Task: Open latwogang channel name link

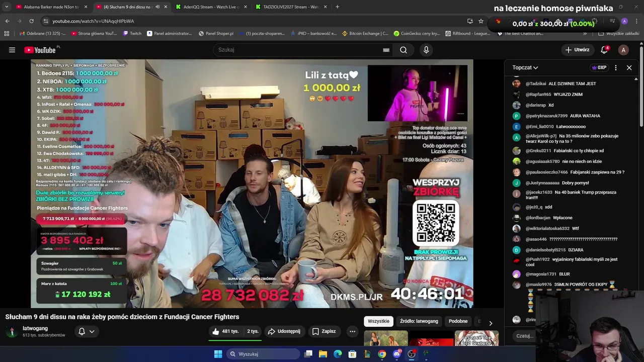Action: tap(35, 328)
